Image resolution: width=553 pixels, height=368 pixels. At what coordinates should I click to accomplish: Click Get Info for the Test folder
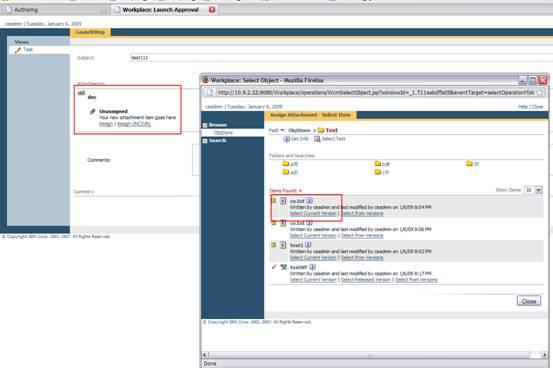296,139
